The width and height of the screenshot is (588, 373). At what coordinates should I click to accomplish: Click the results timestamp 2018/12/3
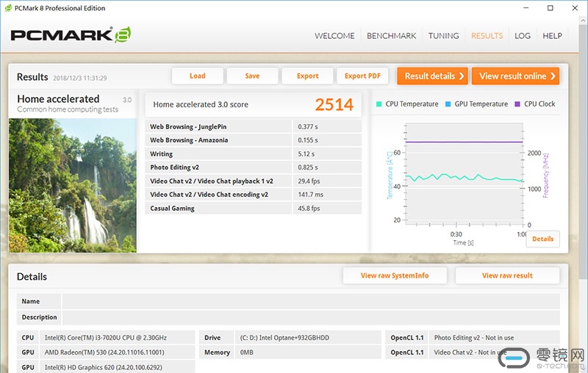click(79, 78)
